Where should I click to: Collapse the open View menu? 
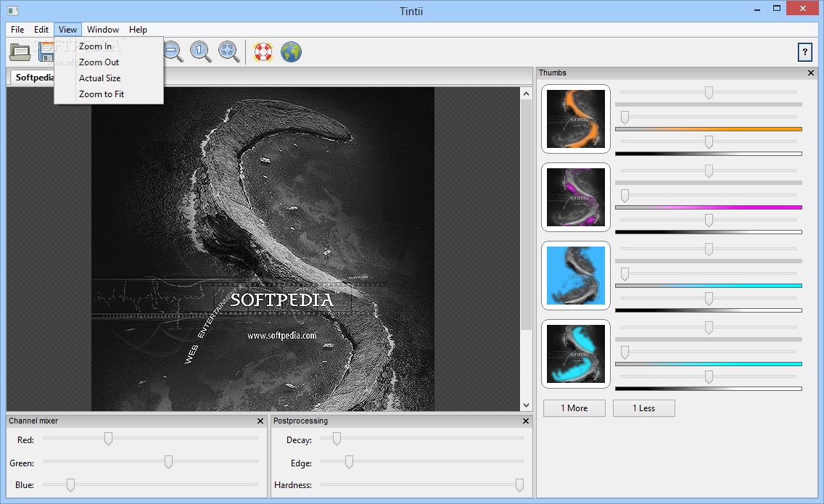[67, 30]
